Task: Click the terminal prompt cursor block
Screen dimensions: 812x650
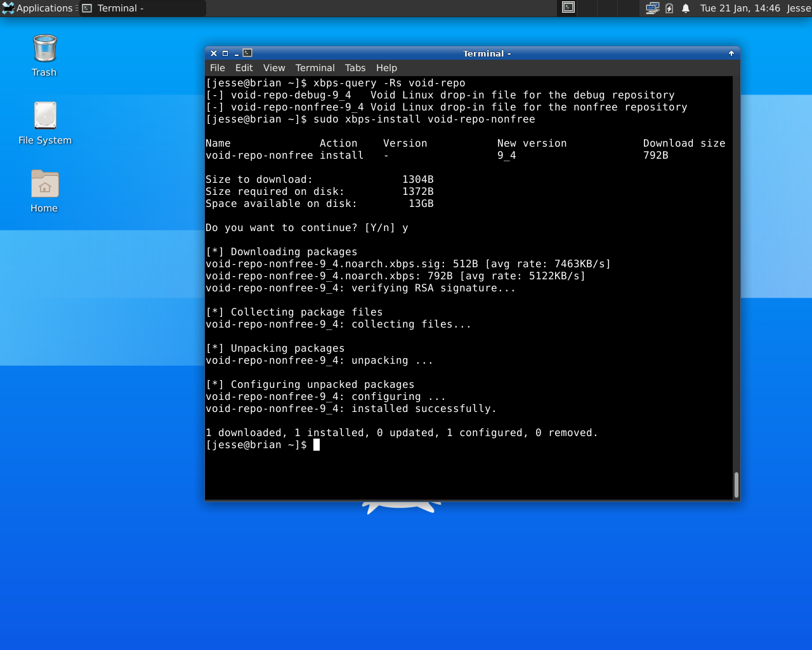Action: (317, 445)
